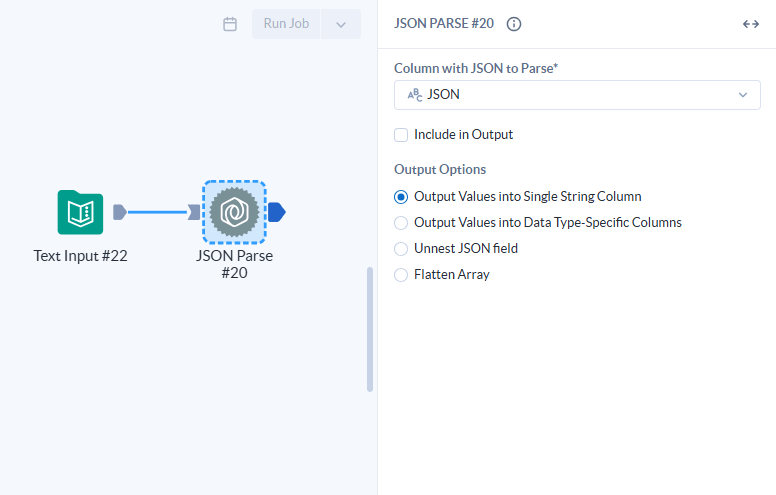Pick the Flatten Array radio option
Screen dimensions: 776x495
(x=401, y=274)
